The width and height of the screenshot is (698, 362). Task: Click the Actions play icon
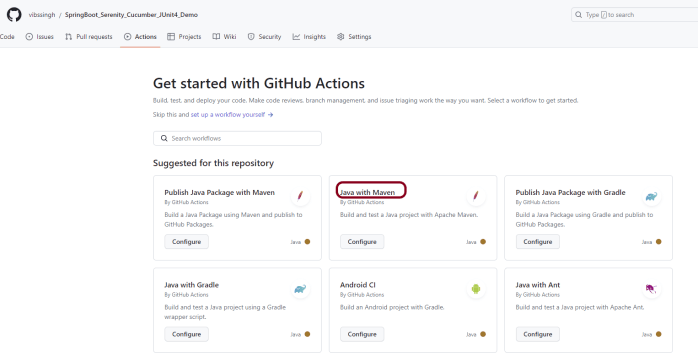128,37
